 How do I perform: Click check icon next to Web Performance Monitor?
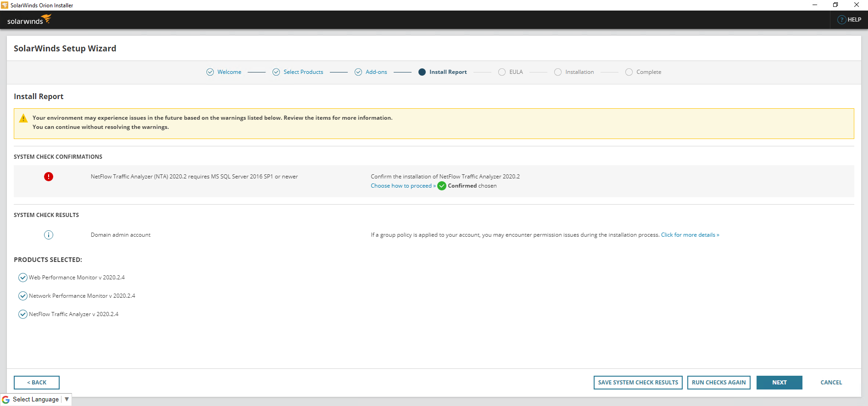click(22, 278)
